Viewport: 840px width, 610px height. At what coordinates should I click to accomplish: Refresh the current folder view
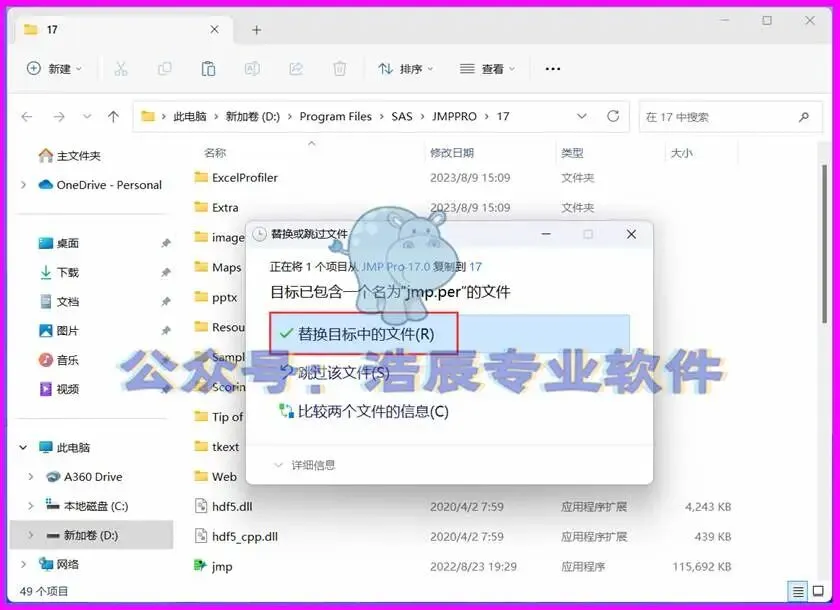tap(613, 116)
